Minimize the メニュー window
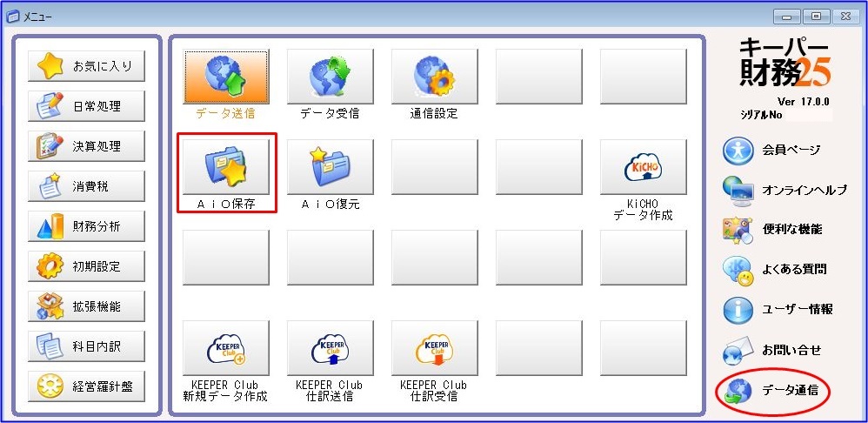 pyautogui.click(x=786, y=17)
